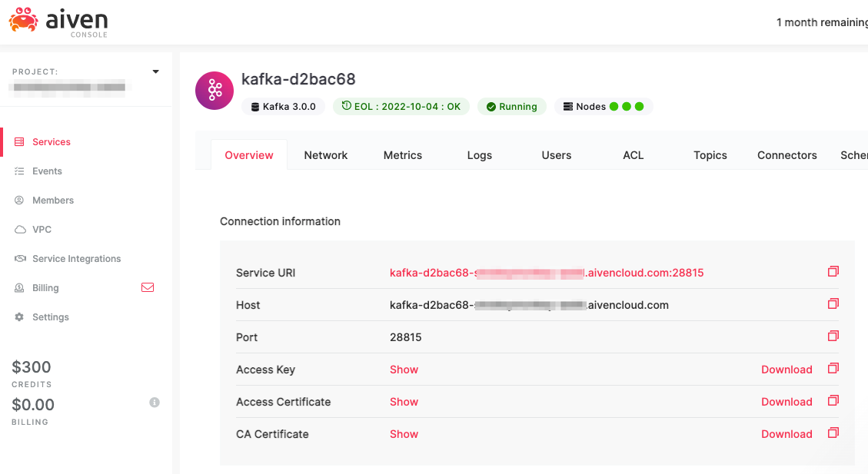868x474 pixels.
Task: Copy the Service URI using its copy icon
Action: click(x=833, y=270)
